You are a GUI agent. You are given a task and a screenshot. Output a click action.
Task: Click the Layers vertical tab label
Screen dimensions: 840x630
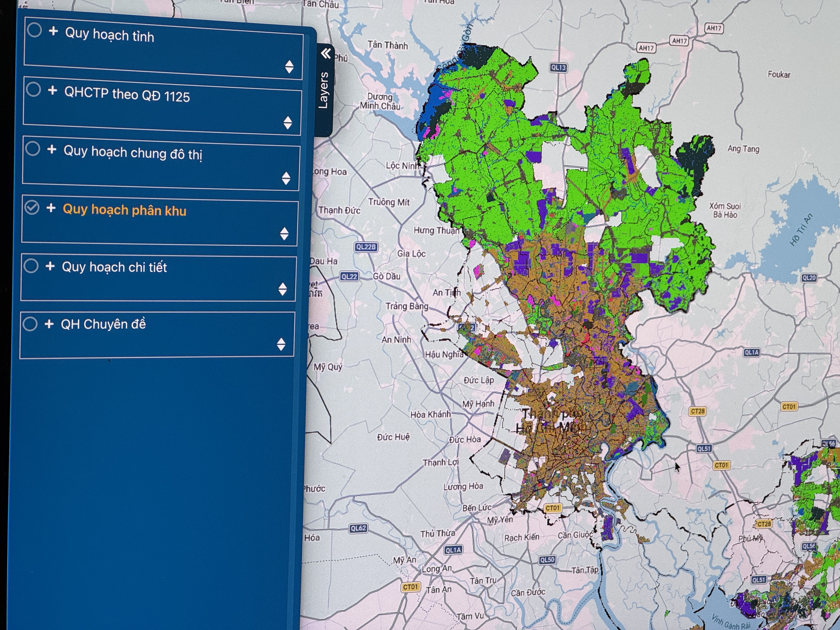point(323,90)
